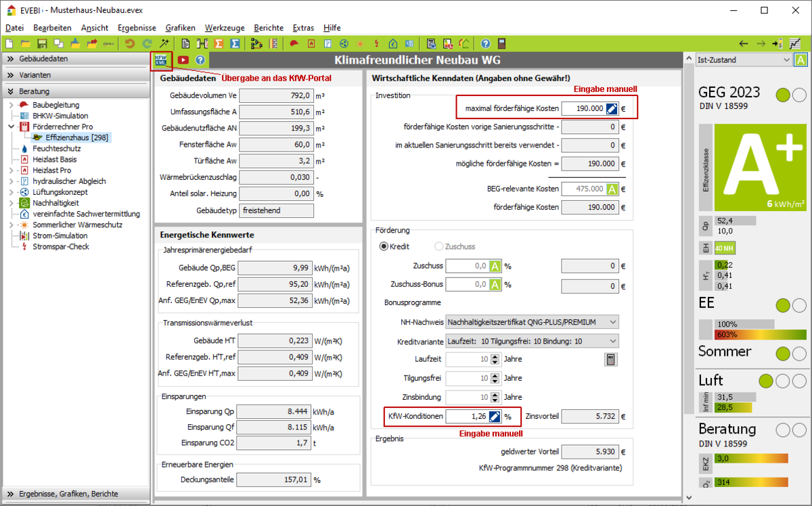Viewport: 812px width, 506px height.
Task: Select the Kredit radio button
Action: pos(384,247)
